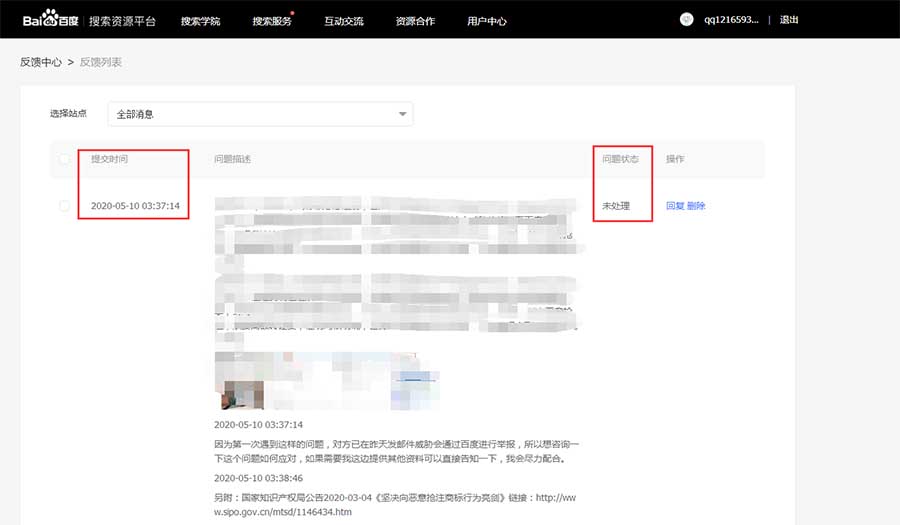Viewport: 900px width, 525px height.
Task: Open 搜索学院 in the top navigation
Action: [x=200, y=21]
